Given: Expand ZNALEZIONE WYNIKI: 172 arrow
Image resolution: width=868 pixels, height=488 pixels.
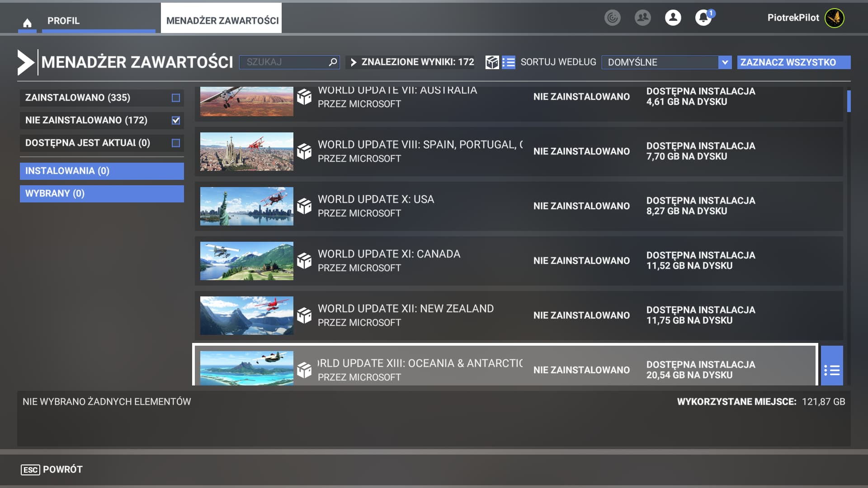Looking at the screenshot, I should tap(354, 62).
